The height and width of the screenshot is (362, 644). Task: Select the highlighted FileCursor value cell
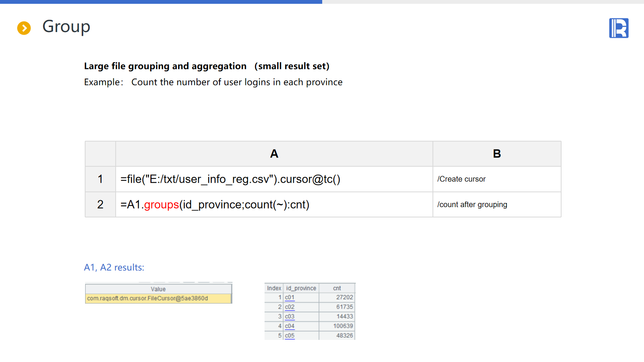pyautogui.click(x=158, y=298)
